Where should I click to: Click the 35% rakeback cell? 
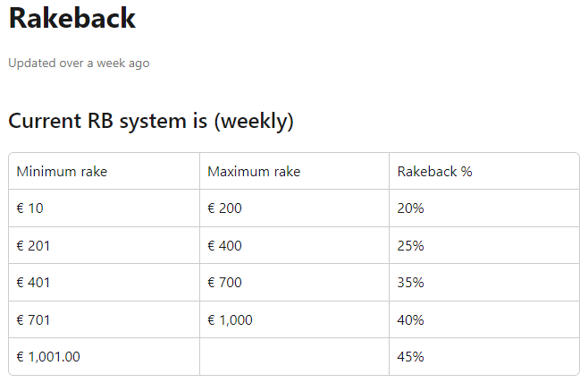pos(484,283)
